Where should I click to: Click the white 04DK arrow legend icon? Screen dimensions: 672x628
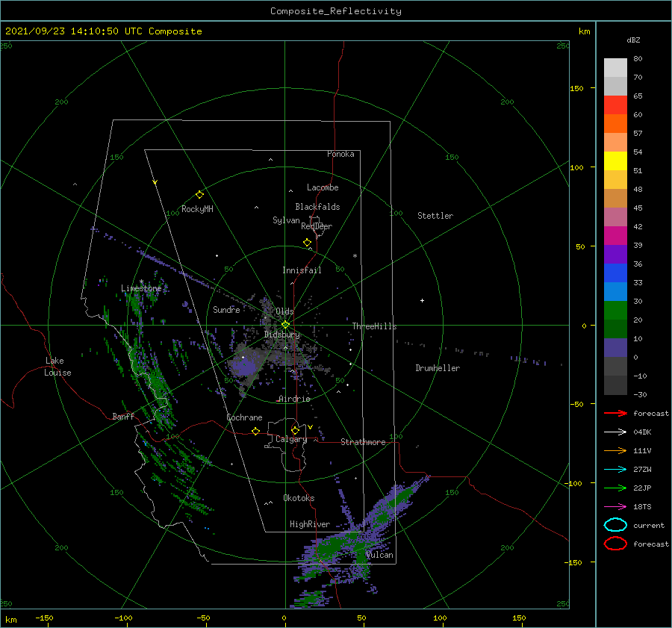[615, 432]
